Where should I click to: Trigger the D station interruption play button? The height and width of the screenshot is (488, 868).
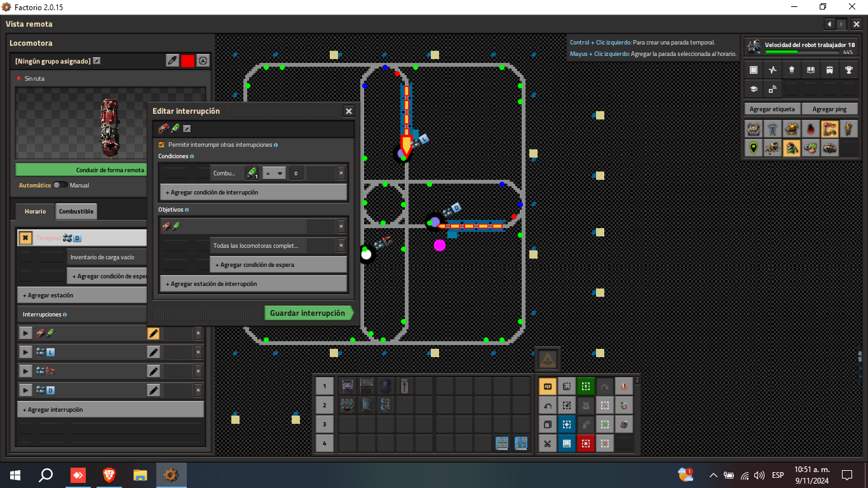tap(25, 390)
